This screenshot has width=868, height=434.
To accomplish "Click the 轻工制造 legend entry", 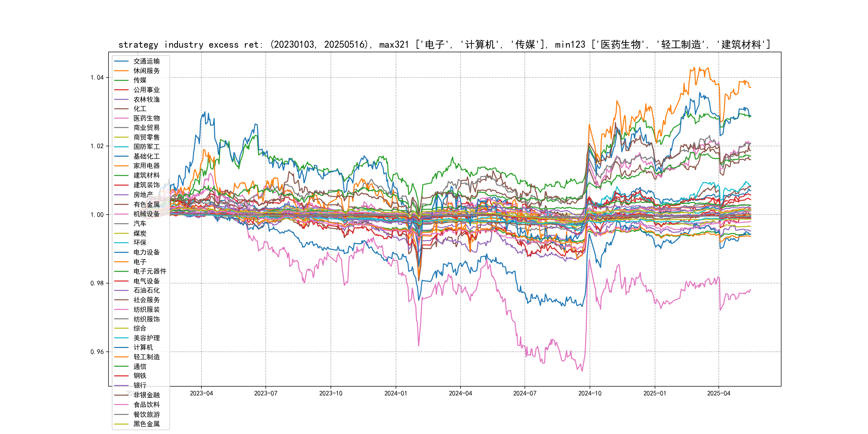I will coord(146,357).
